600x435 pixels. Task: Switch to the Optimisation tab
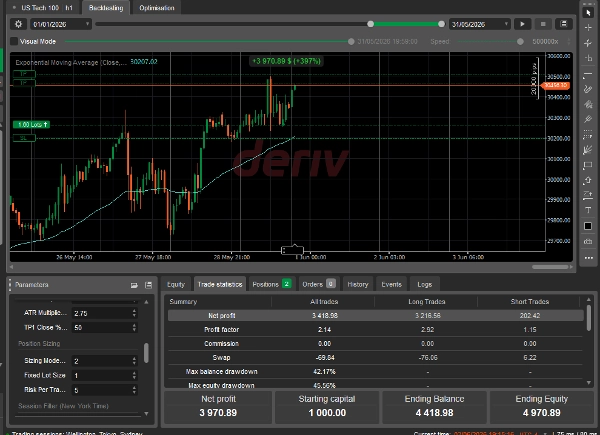coord(157,8)
